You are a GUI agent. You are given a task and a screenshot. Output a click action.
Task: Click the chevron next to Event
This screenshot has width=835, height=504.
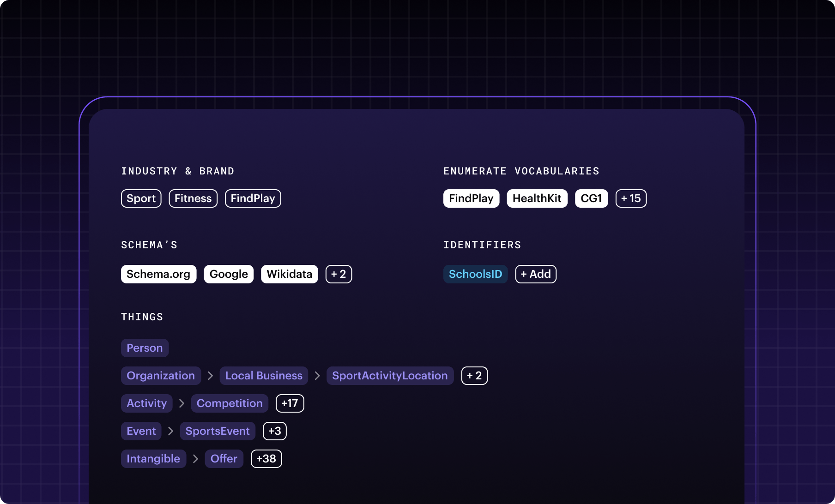170,431
